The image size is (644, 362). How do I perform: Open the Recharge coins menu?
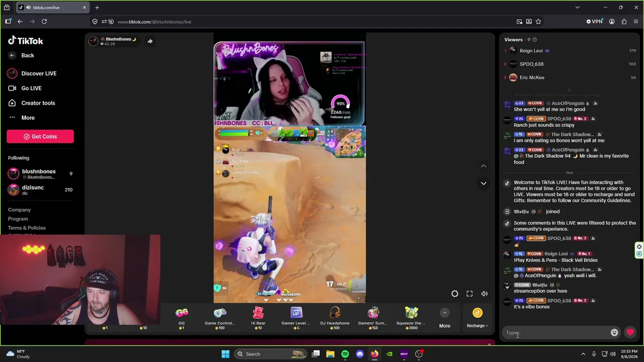pyautogui.click(x=477, y=319)
